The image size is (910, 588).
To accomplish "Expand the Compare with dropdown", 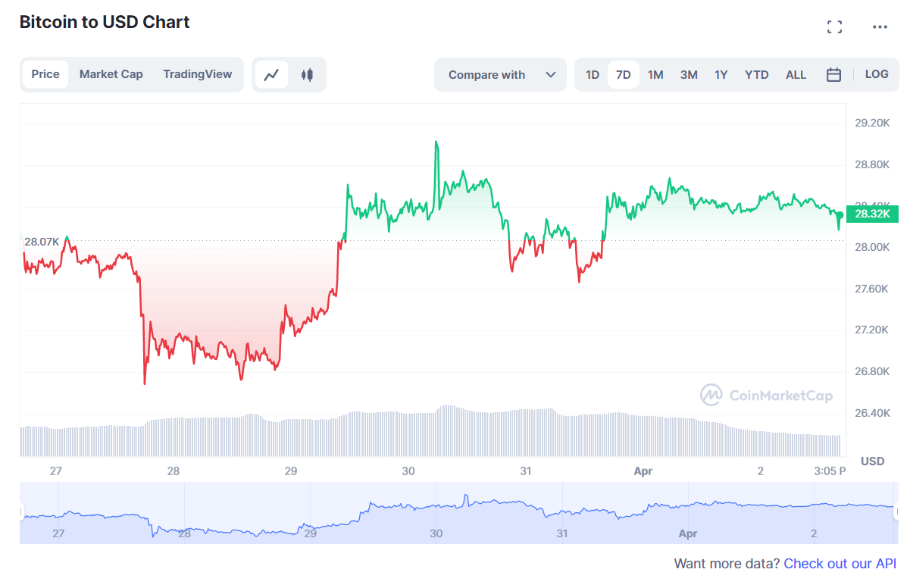I will tap(500, 74).
